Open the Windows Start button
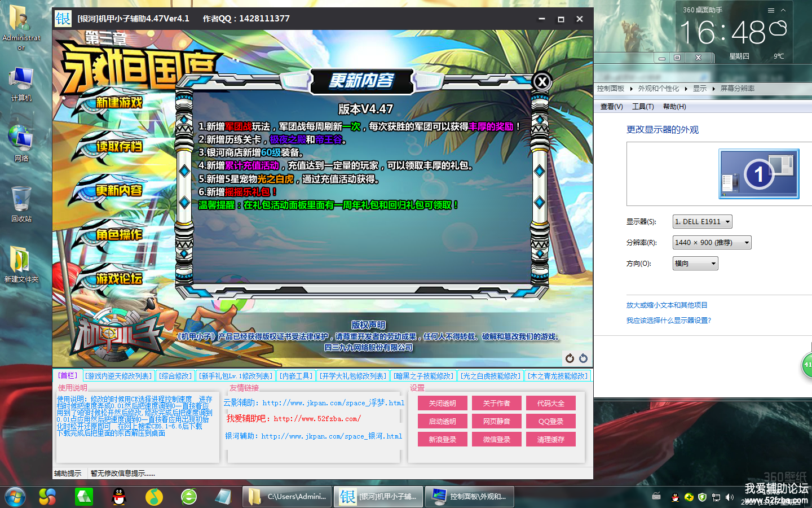Image resolution: width=812 pixels, height=508 pixels. pos(15,497)
